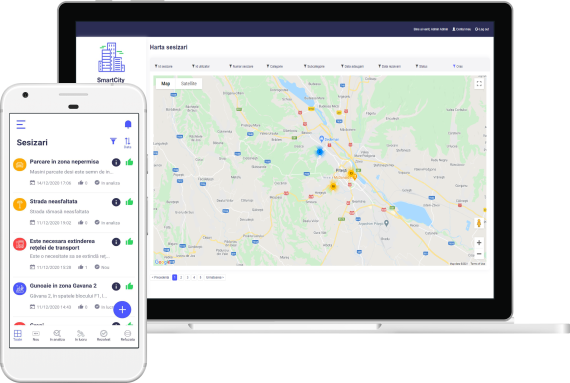Select the Map view button
This screenshot has height=383, width=570.
[166, 84]
